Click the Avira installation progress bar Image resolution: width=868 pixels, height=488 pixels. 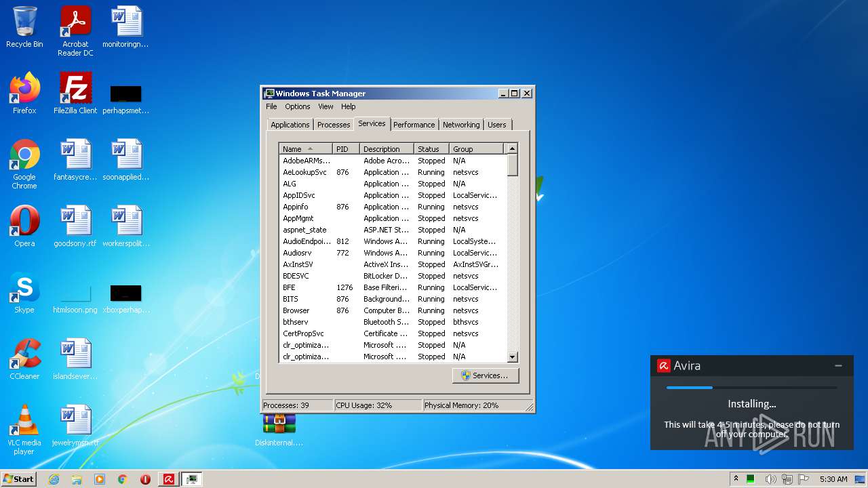click(751, 388)
